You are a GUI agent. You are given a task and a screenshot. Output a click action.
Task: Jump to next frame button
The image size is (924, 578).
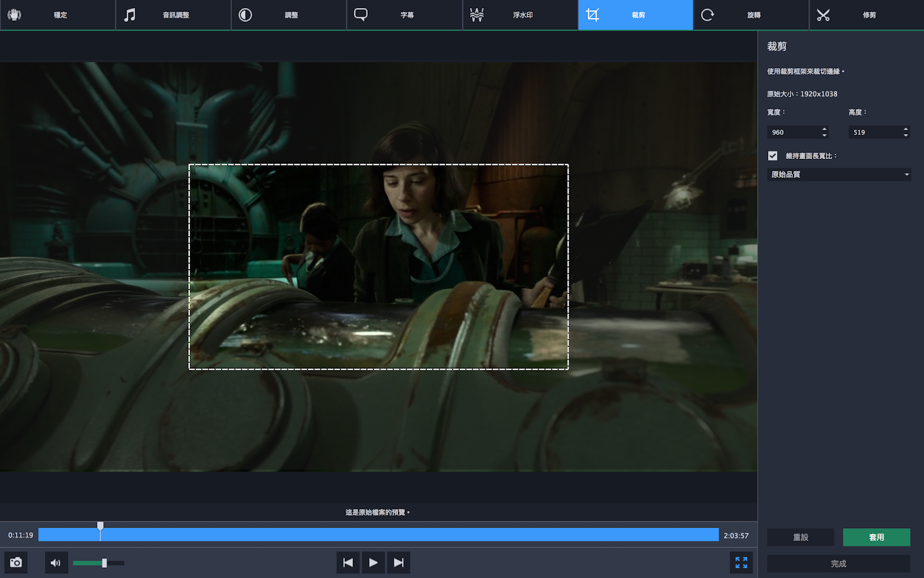(398, 562)
